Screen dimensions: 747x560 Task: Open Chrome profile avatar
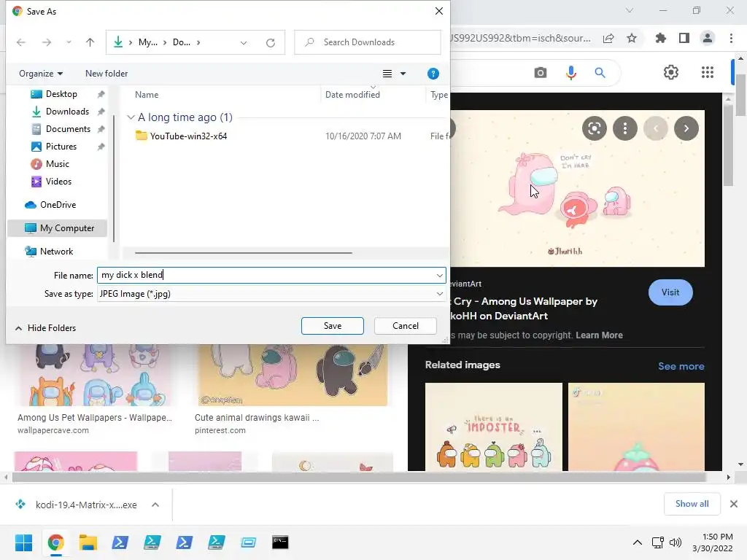click(708, 38)
